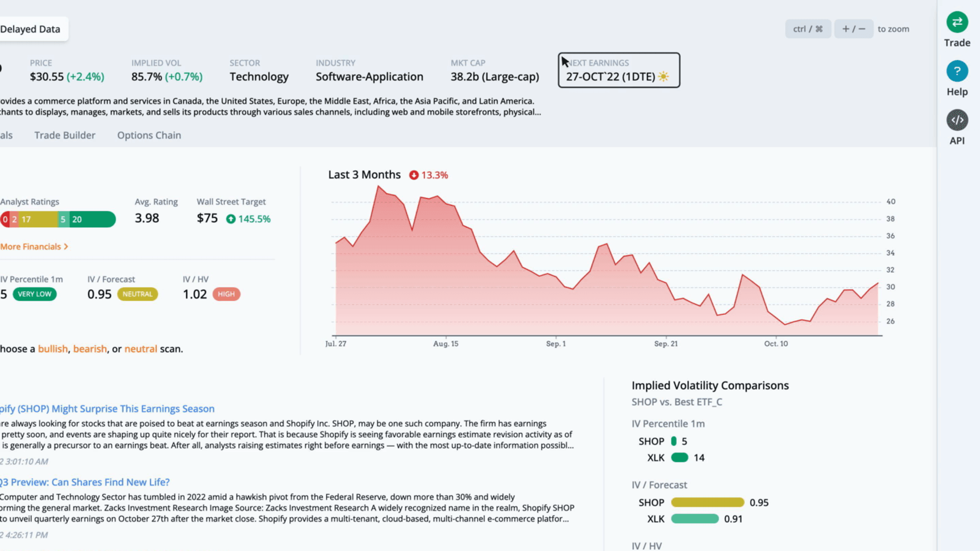Click the ctrl / ⌘ key hint
Image resolution: width=980 pixels, height=551 pixels.
(x=808, y=29)
